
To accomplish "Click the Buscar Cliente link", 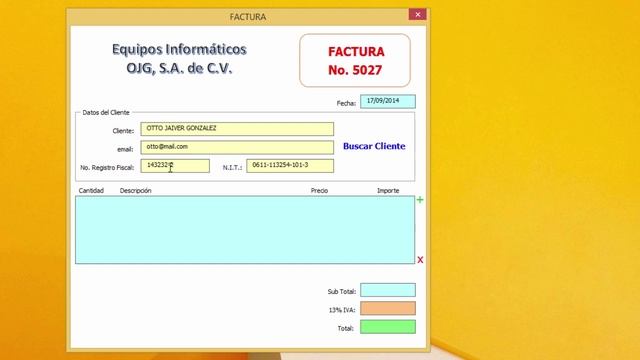I will [x=374, y=146].
